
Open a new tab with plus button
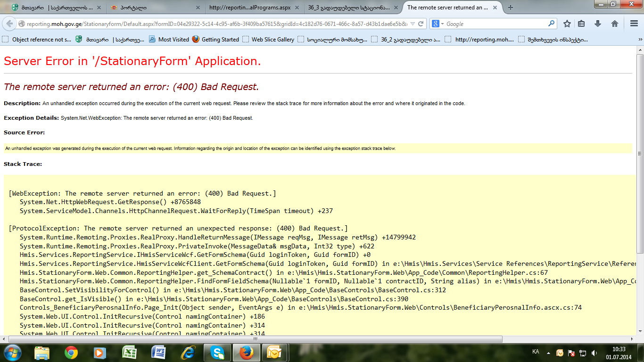click(511, 8)
